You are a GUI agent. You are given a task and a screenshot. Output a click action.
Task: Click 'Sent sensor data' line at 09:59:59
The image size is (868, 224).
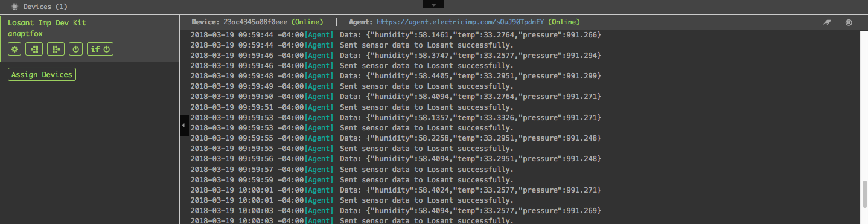tap(352, 179)
